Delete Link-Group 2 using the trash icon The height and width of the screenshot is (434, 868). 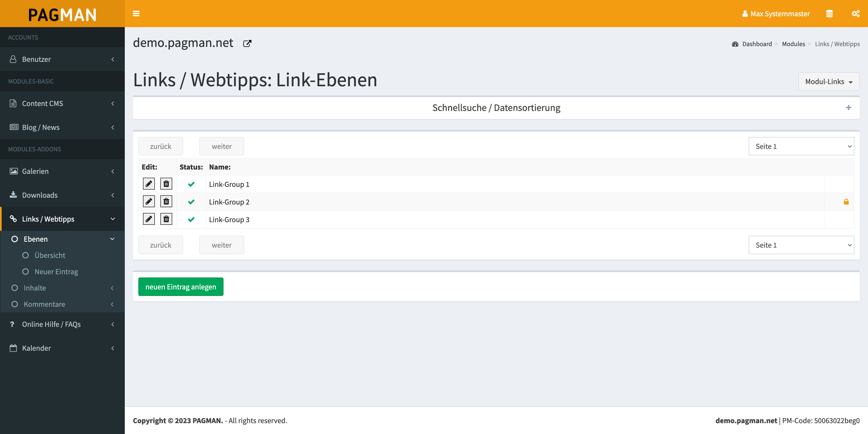166,201
